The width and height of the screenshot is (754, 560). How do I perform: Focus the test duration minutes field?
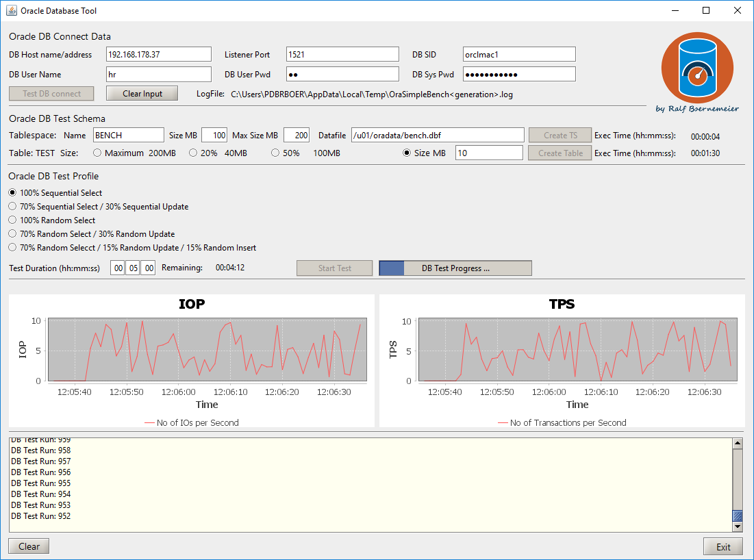pyautogui.click(x=134, y=268)
